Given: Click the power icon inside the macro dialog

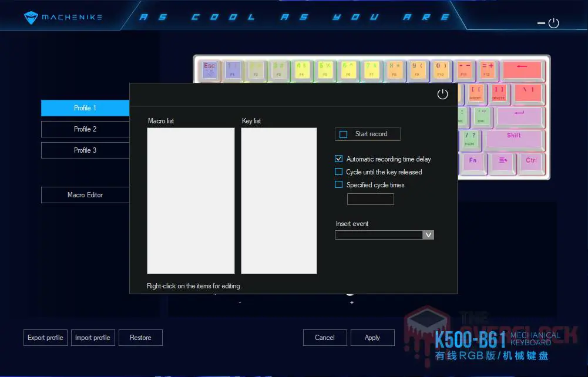Looking at the screenshot, I should (x=442, y=93).
